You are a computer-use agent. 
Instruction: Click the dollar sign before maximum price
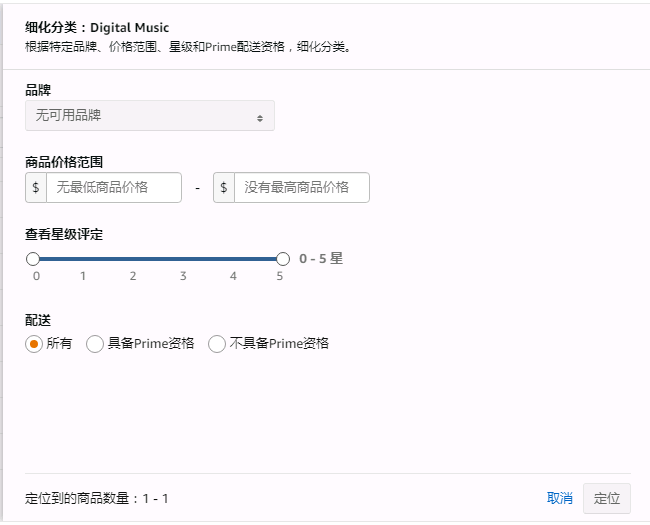coord(224,187)
